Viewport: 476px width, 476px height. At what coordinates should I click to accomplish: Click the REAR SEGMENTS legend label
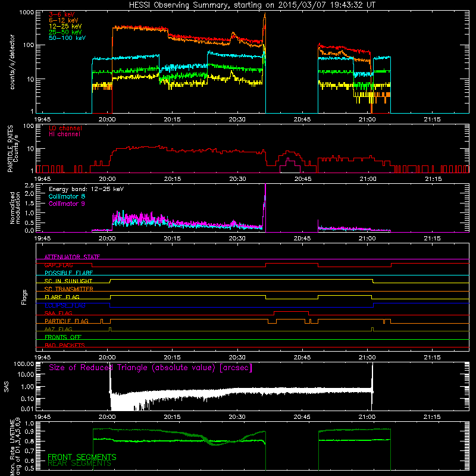tap(80, 464)
